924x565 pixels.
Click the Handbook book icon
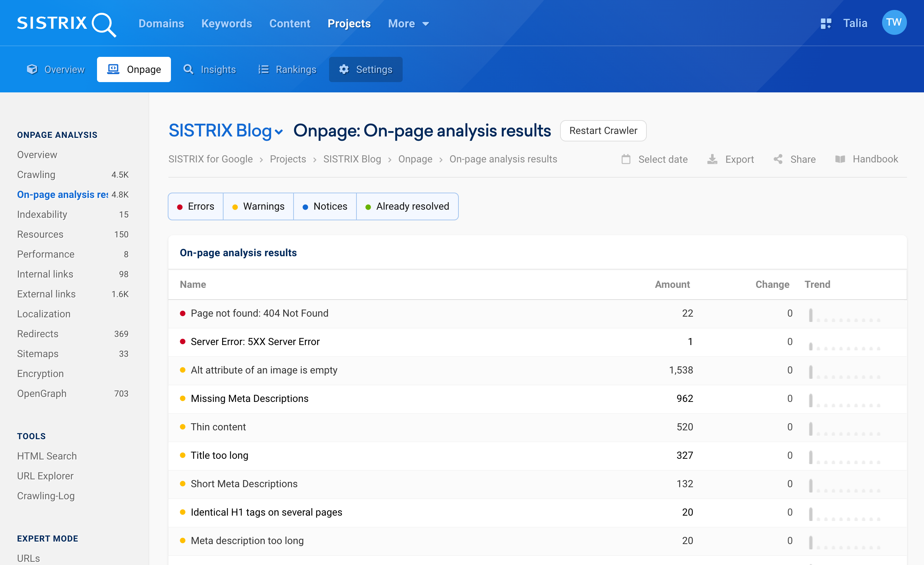(x=840, y=159)
